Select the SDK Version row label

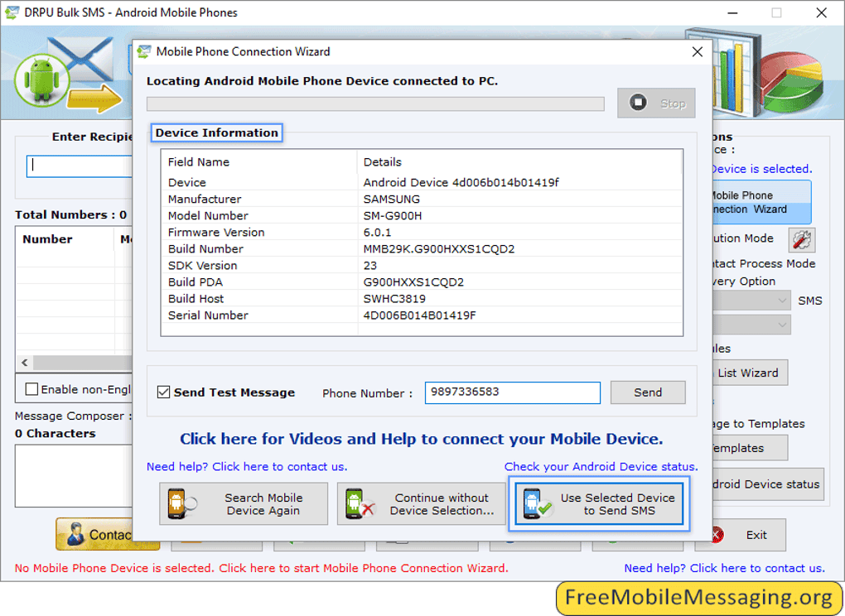(x=203, y=266)
